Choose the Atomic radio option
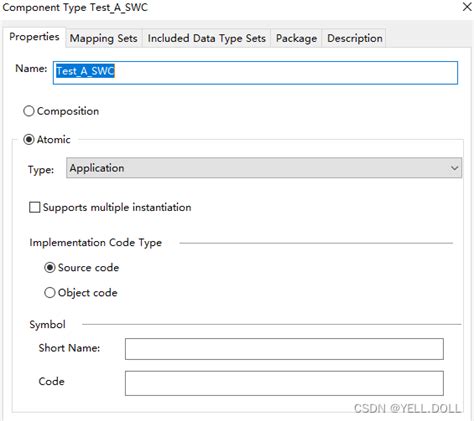This screenshot has height=421, width=474. [29, 139]
